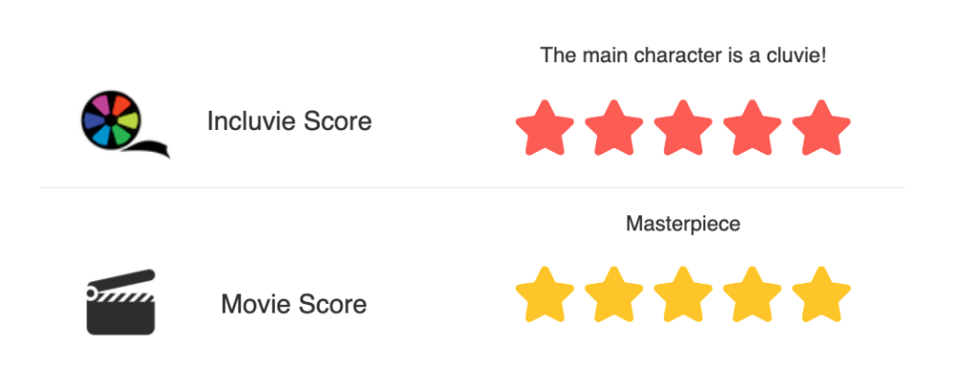Select the fifth red Incluvie star
This screenshot has height=390, width=980.
pos(820,129)
